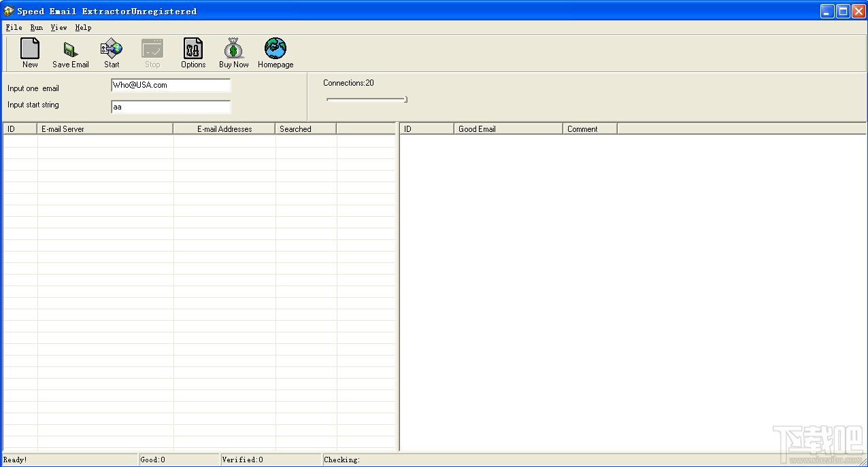Screen dimensions: 868x467
Task: Open the File menu
Action: click(14, 28)
